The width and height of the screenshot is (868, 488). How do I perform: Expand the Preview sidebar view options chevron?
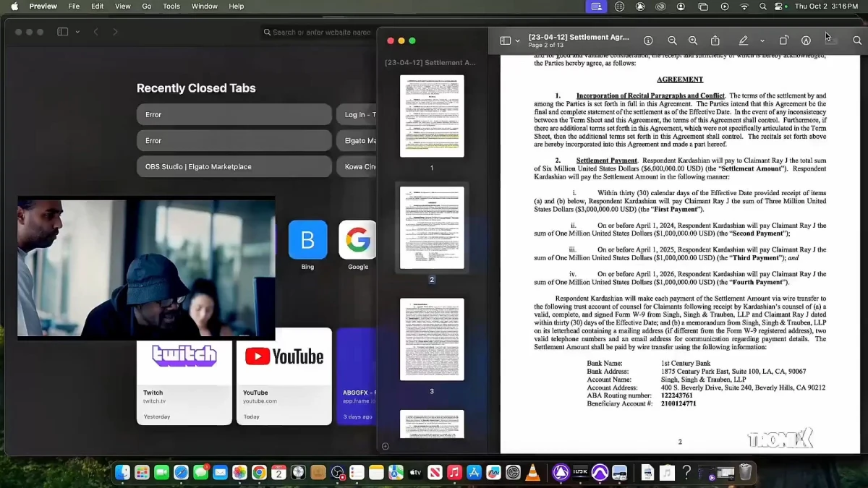[518, 40]
